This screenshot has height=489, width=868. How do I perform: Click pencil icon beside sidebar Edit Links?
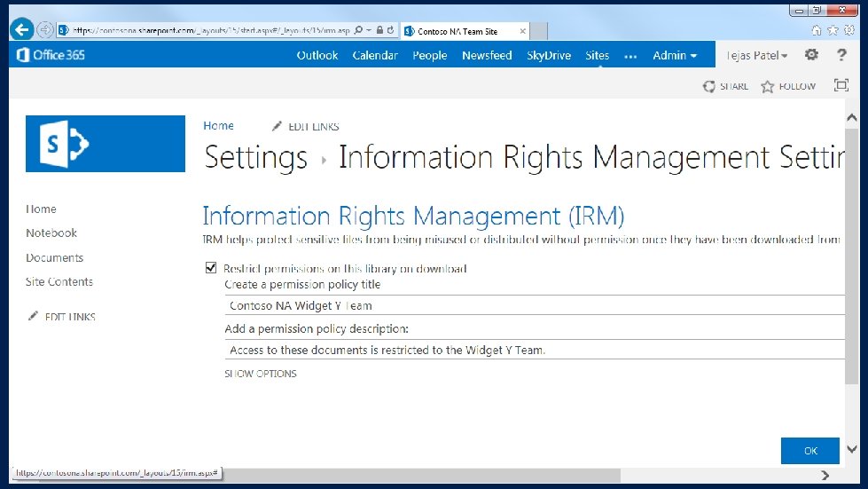[x=33, y=316]
